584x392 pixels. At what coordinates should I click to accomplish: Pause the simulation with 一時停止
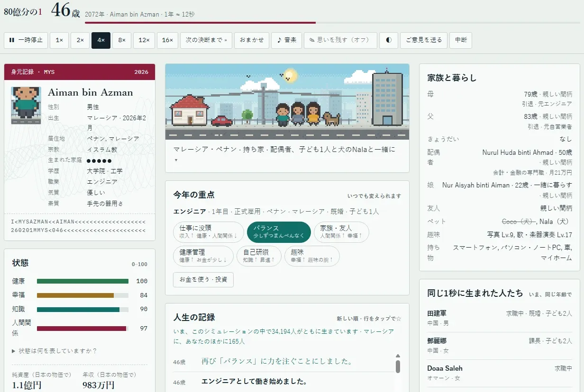(25, 40)
